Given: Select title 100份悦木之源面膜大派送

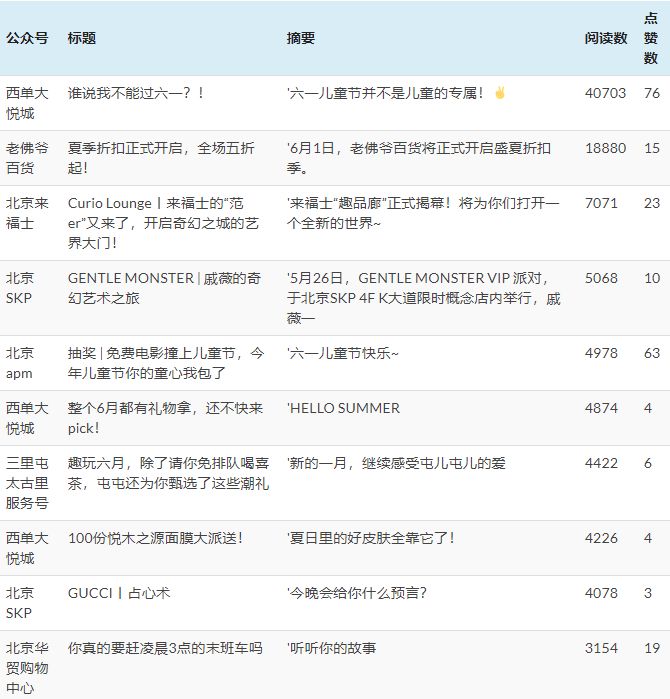Looking at the screenshot, I should coord(156,538).
